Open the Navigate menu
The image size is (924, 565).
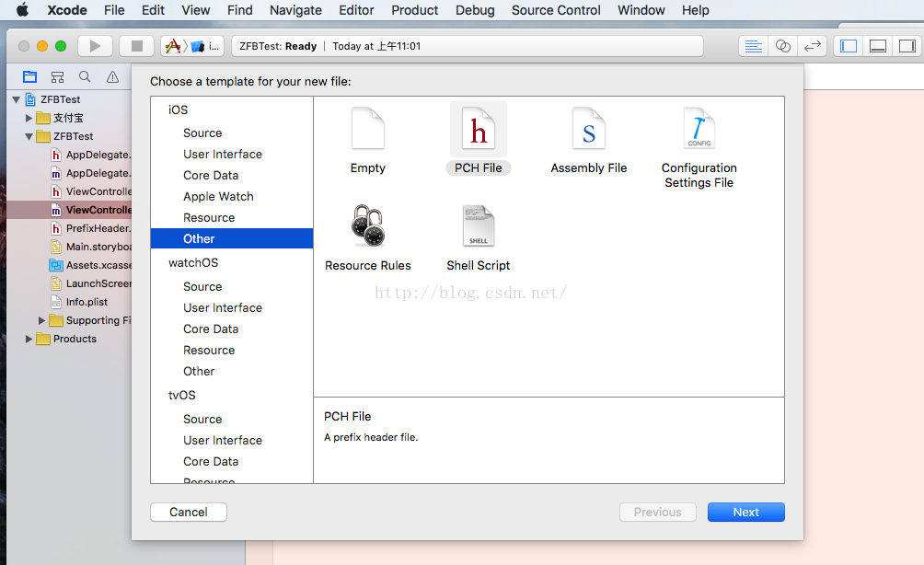(295, 10)
